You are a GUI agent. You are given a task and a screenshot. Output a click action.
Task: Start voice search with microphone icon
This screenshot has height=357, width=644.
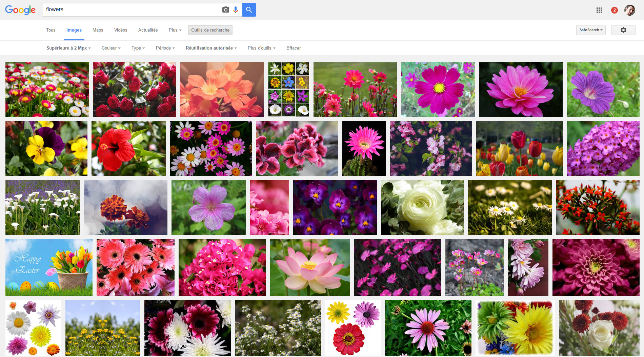236,10
